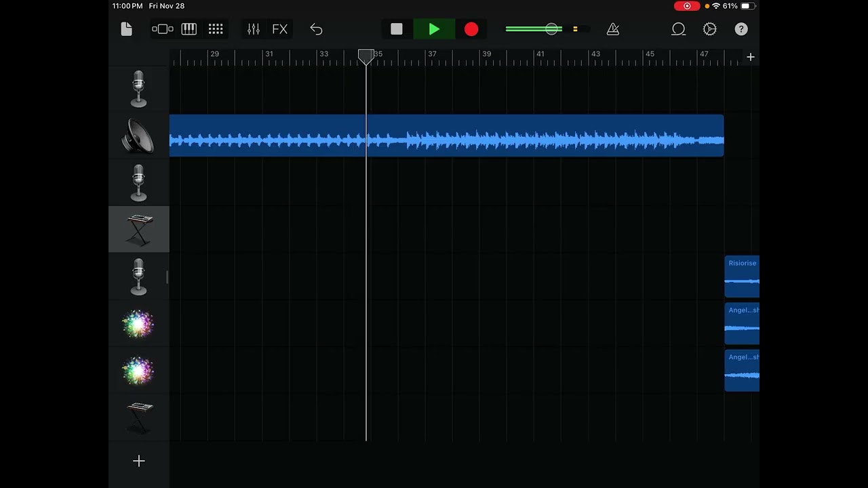Stop playback with the square button
The height and width of the screenshot is (488, 868).
pyautogui.click(x=397, y=29)
